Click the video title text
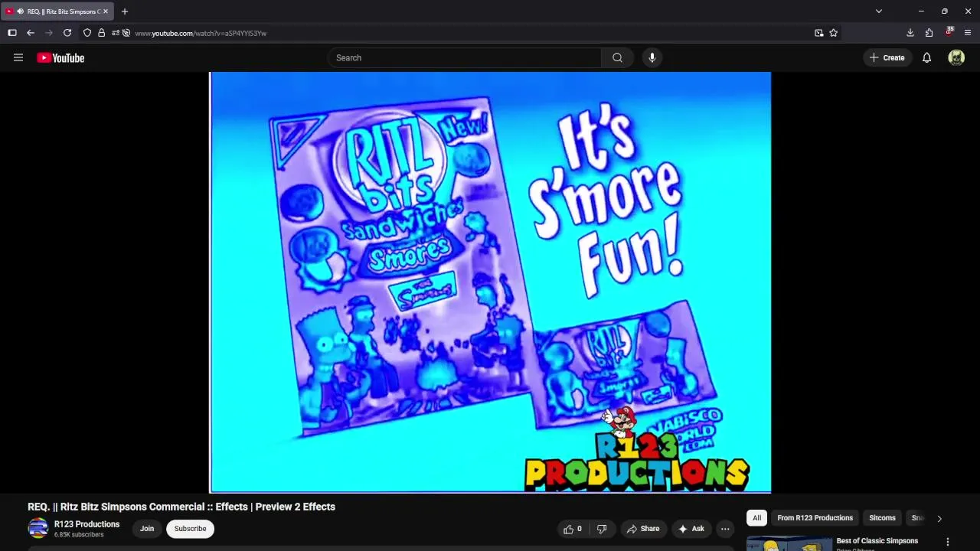This screenshot has height=551, width=980. [181, 507]
